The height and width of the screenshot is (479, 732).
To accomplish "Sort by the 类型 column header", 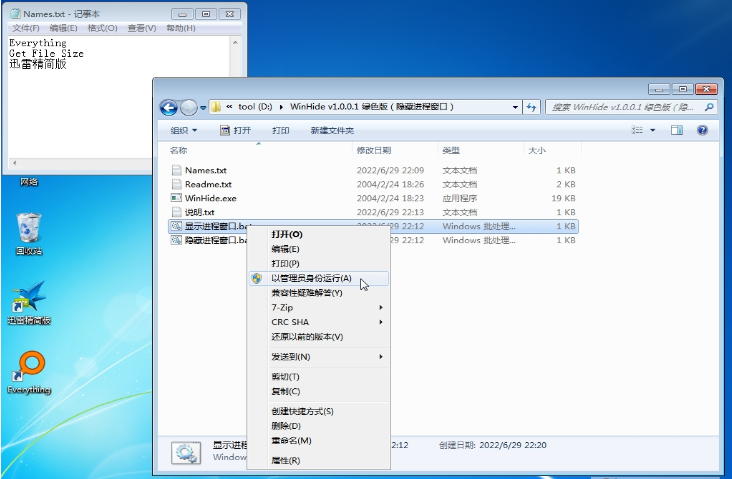I will coord(481,150).
